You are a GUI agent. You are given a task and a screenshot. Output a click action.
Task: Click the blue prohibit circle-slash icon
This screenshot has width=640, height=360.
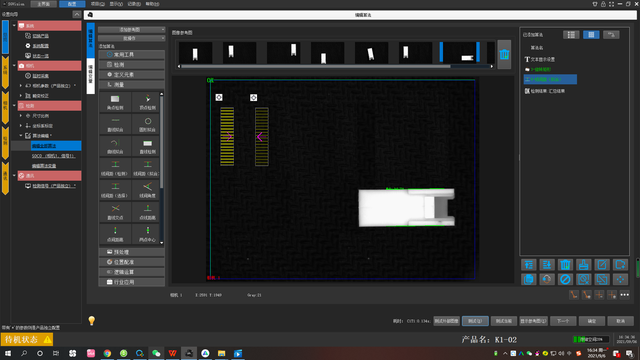[x=565, y=279]
